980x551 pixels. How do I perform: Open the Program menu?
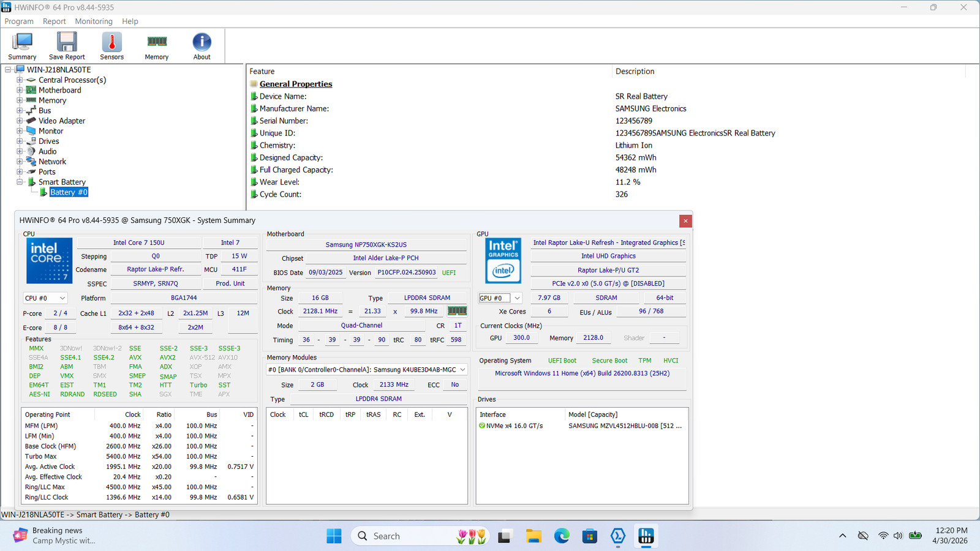coord(19,21)
